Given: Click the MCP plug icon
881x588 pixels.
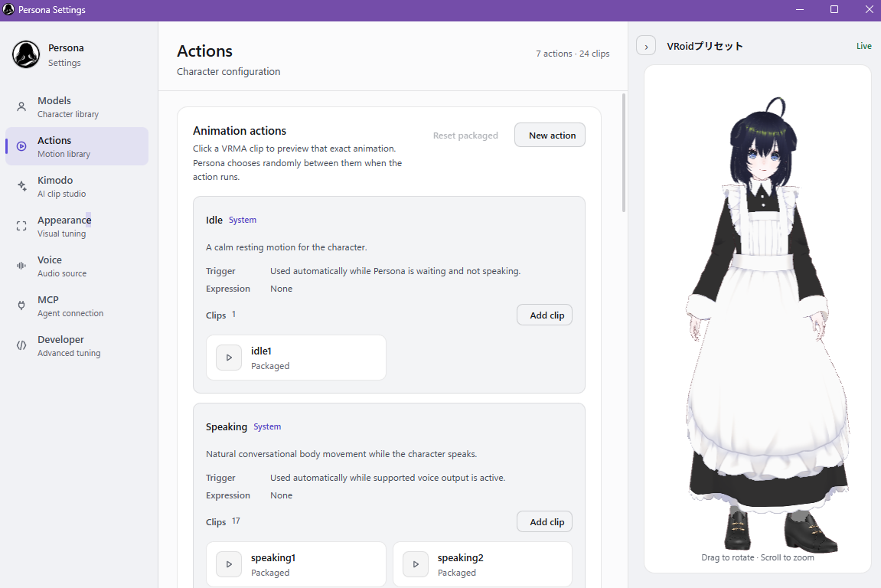Looking at the screenshot, I should click(x=21, y=305).
